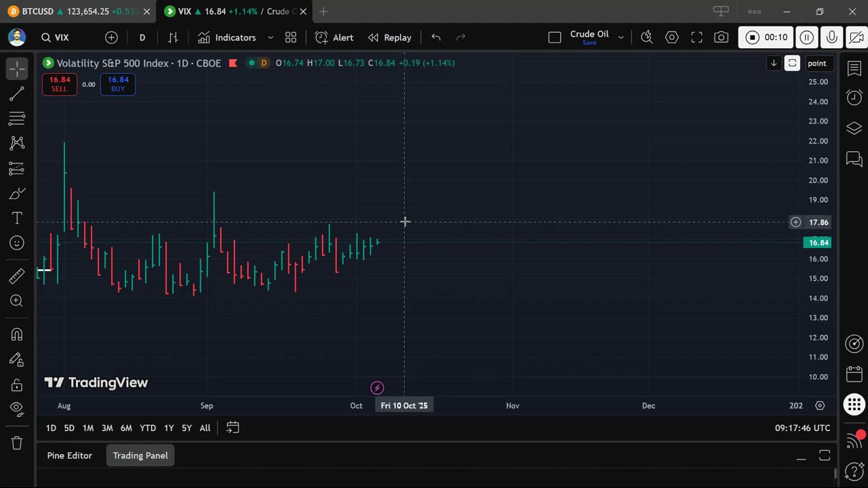Open indicator templates grid icon

(x=291, y=38)
